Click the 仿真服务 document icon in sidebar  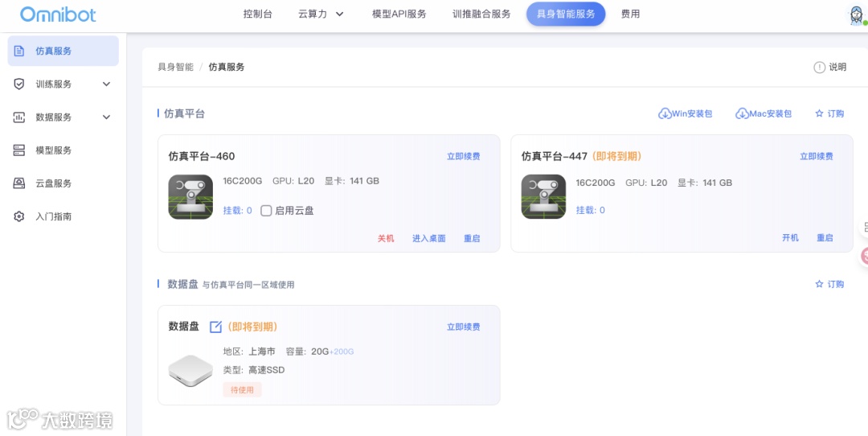[x=18, y=51]
